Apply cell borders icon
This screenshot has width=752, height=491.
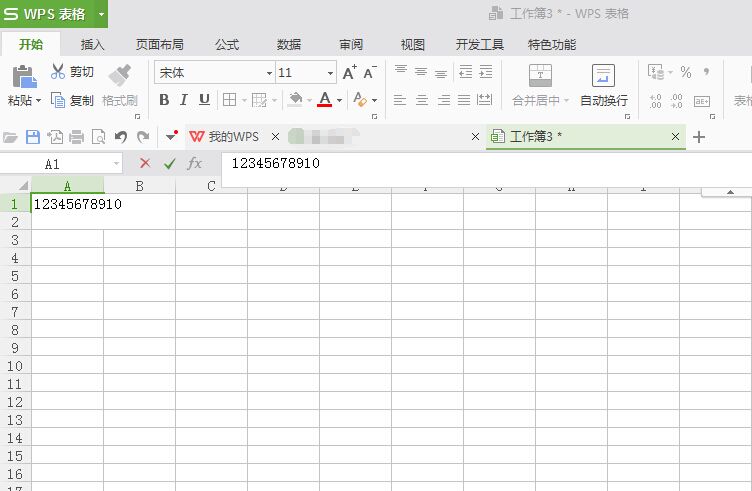[x=230, y=100]
